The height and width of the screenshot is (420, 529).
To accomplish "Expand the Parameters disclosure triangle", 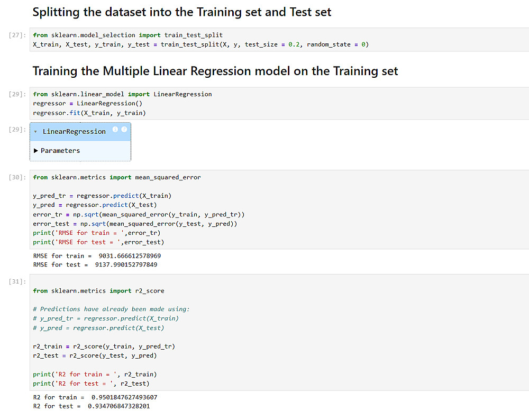I will tap(36, 151).
